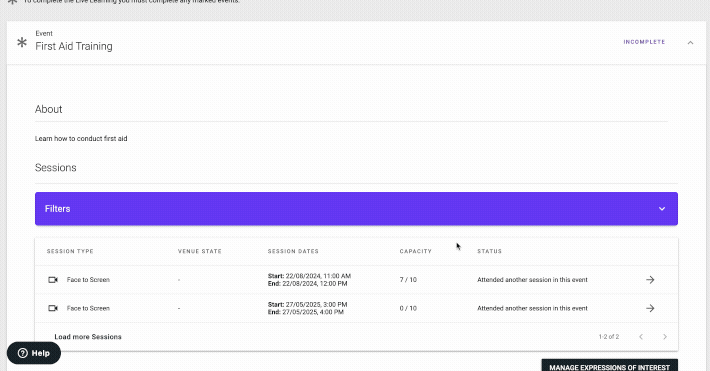Load more Sessions
The height and width of the screenshot is (371, 710).
(x=88, y=337)
